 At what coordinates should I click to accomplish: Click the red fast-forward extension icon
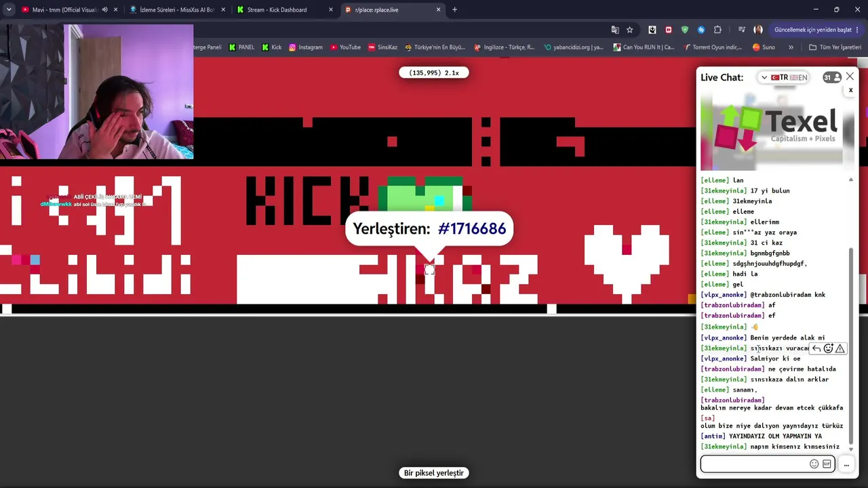tap(669, 30)
